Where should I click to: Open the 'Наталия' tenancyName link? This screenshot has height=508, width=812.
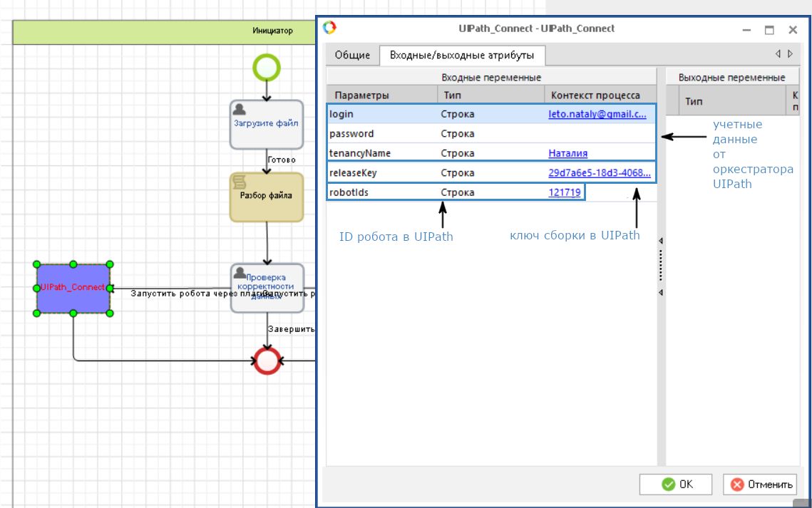pos(567,154)
